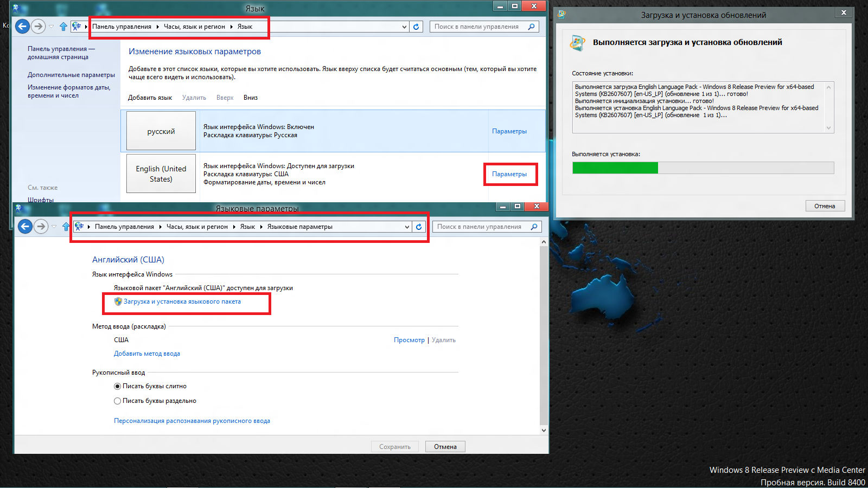Image resolution: width=868 pixels, height=488 pixels.
Task: Click the installation progress bar
Action: (703, 168)
